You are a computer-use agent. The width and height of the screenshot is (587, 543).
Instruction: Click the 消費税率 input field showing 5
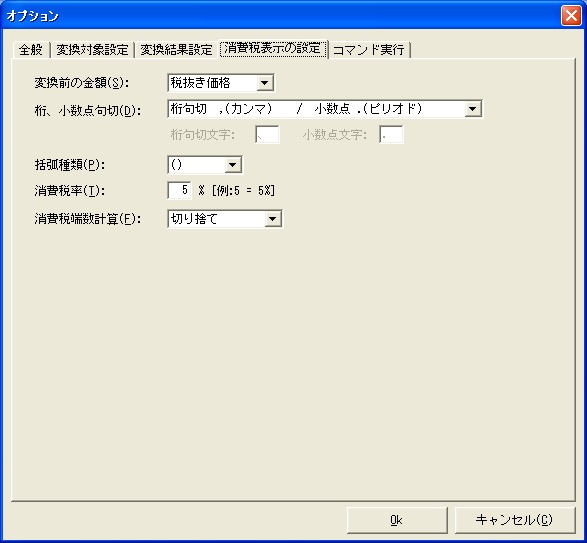(179, 191)
